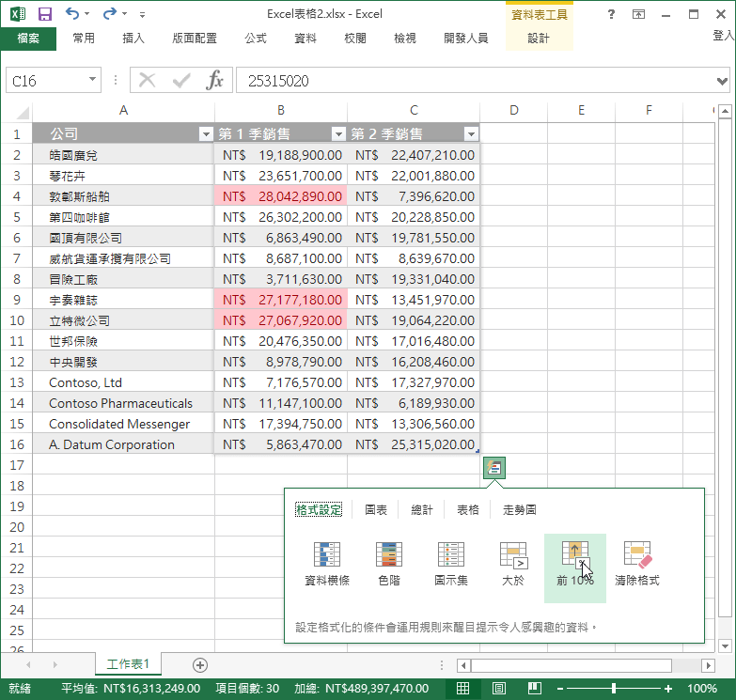Select column D header
This screenshot has width=736, height=700.
[x=514, y=110]
